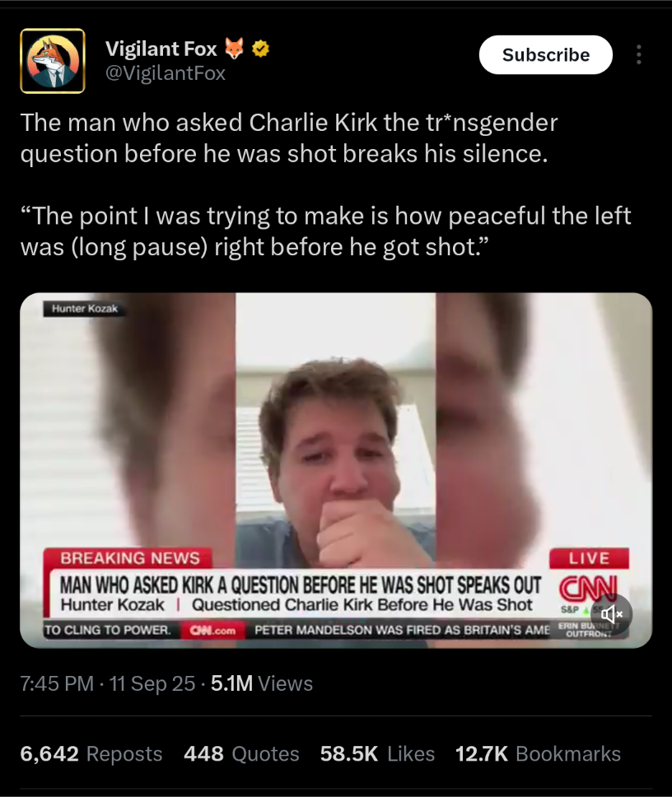Screen dimensions: 672x797
Task: Click the Vigilant Fox display name
Action: [161, 49]
